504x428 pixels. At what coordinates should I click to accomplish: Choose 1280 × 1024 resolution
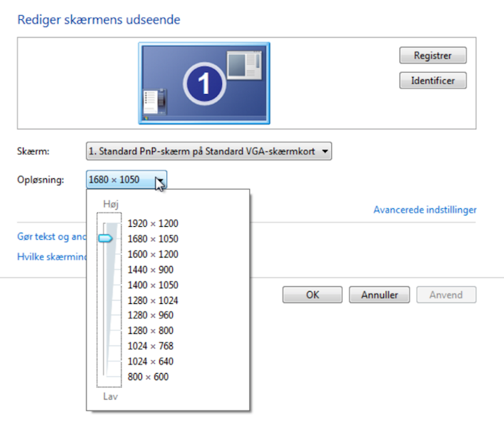pos(153,300)
